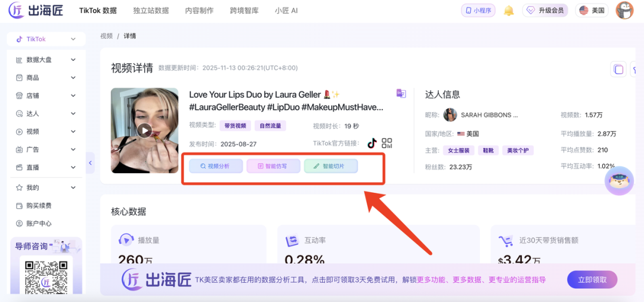Expand the 视频 menu chevron
Image resolution: width=644 pixels, height=302 pixels.
[73, 132]
